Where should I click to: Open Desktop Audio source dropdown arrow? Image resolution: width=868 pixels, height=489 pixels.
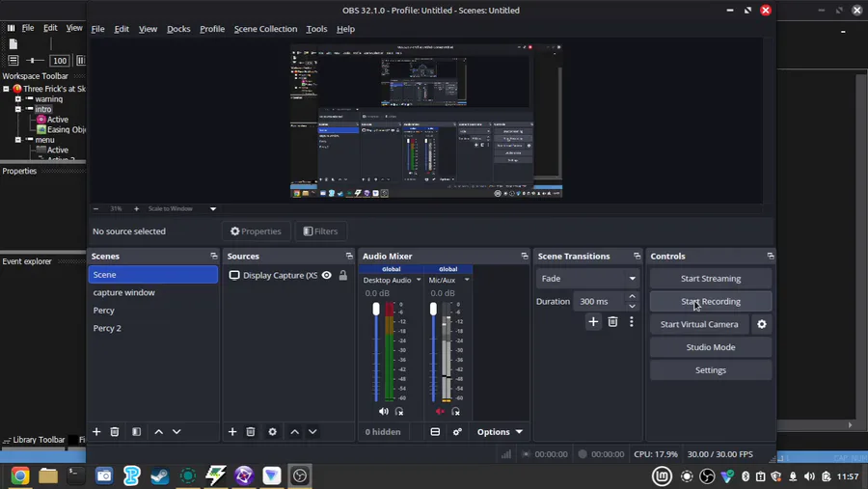tap(419, 280)
